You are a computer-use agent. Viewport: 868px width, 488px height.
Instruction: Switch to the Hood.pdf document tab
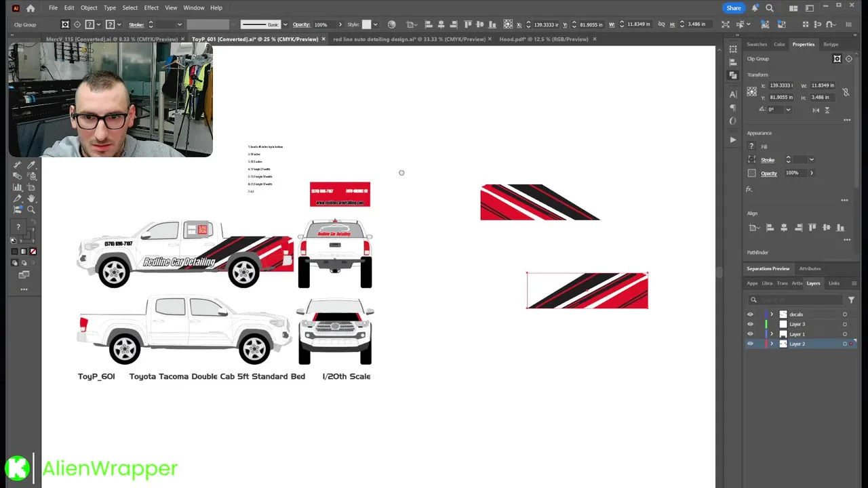(543, 39)
